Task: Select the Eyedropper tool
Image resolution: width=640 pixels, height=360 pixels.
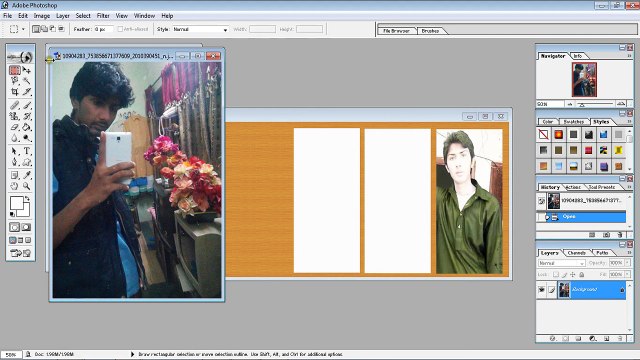Action: (x=27, y=175)
